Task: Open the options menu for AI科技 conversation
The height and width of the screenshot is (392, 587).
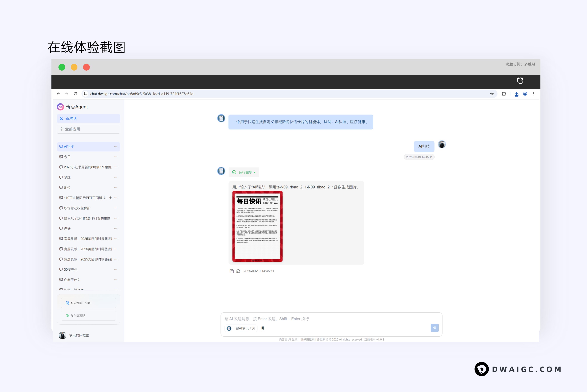Action: tap(116, 147)
